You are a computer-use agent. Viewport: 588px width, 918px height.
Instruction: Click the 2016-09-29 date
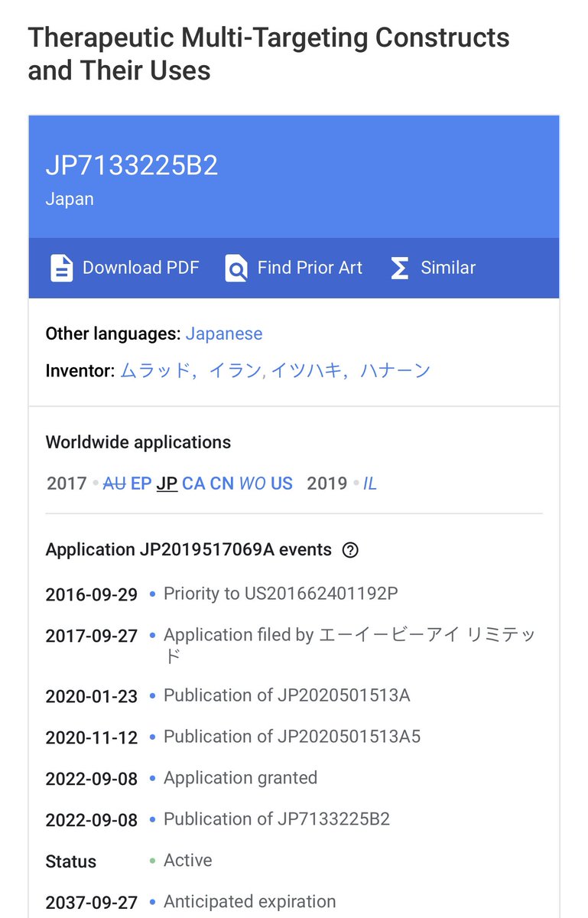pyautogui.click(x=92, y=594)
